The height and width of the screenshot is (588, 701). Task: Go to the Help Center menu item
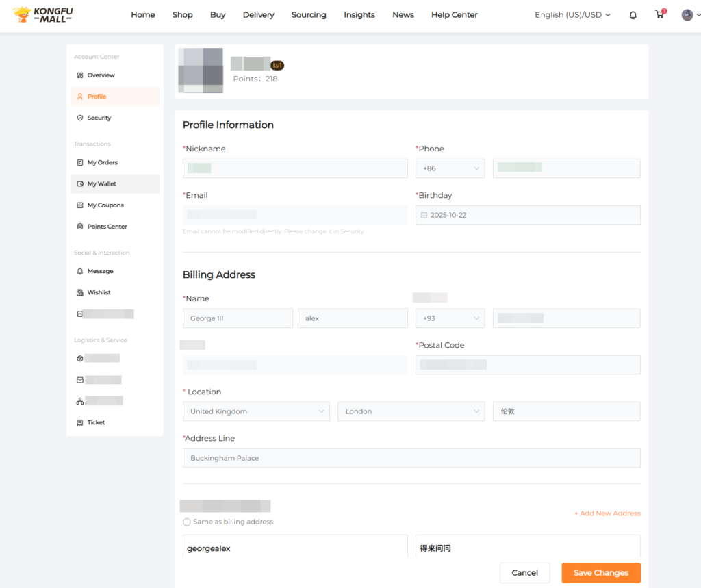[455, 15]
